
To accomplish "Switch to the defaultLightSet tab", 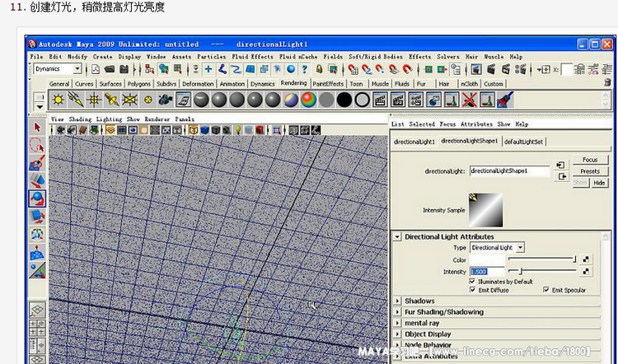I will point(523,142).
